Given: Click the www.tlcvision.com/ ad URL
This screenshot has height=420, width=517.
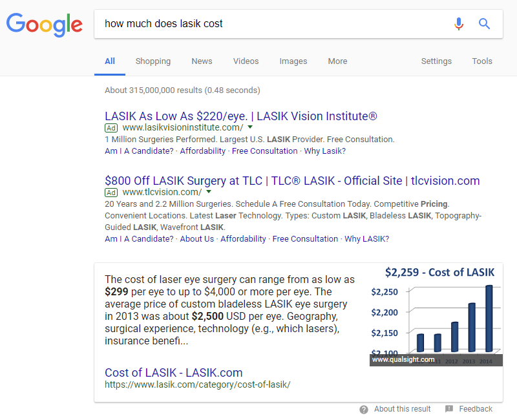Looking at the screenshot, I should tap(162, 192).
